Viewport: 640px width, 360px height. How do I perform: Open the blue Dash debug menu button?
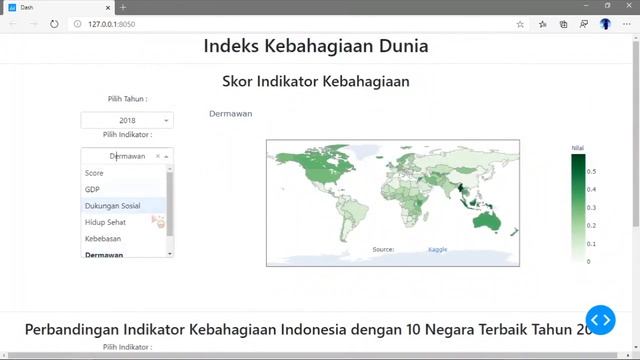[600, 320]
